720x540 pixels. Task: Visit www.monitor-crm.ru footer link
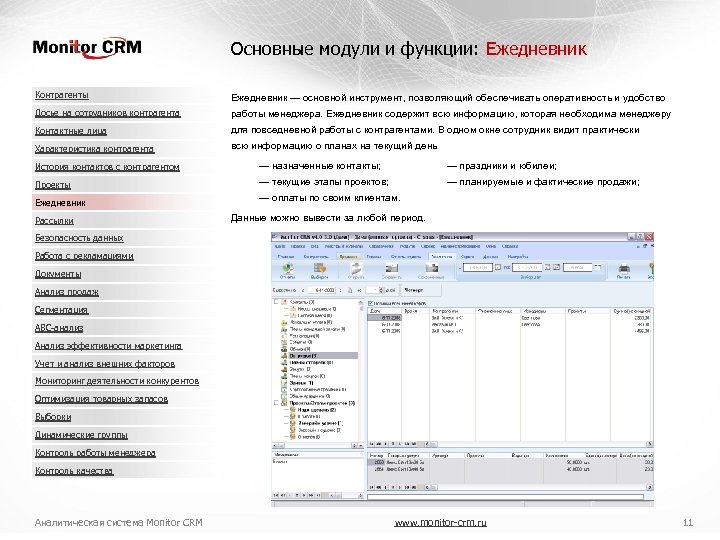coord(440,523)
